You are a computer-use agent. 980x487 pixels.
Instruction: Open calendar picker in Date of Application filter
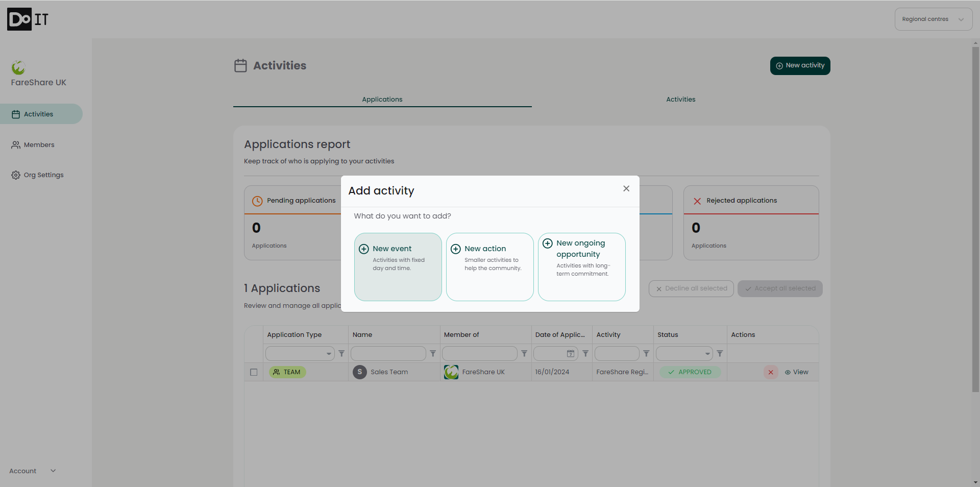click(x=571, y=353)
